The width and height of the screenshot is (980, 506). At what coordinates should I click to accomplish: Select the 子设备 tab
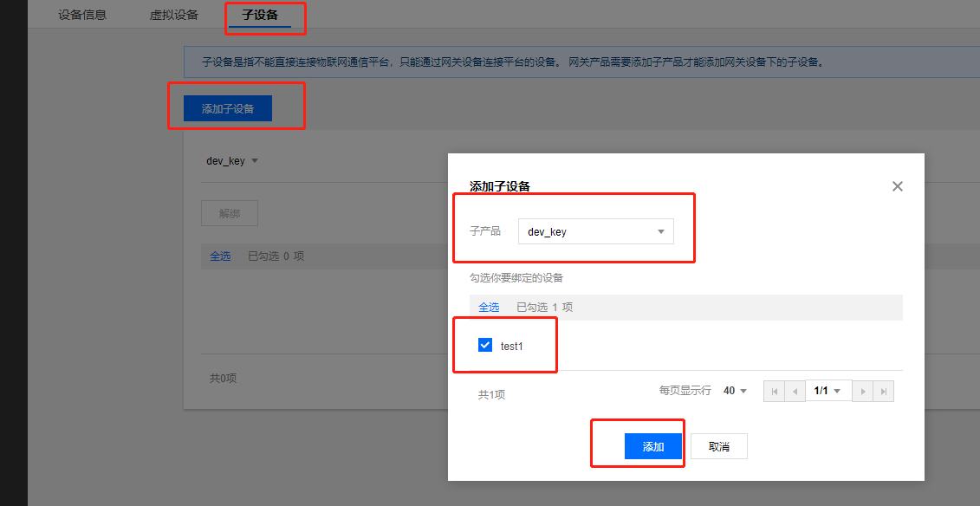(x=263, y=14)
